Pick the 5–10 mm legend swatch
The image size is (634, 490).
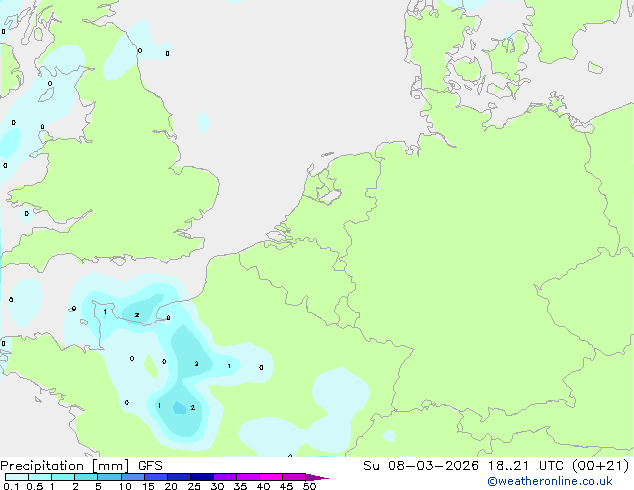point(109,477)
